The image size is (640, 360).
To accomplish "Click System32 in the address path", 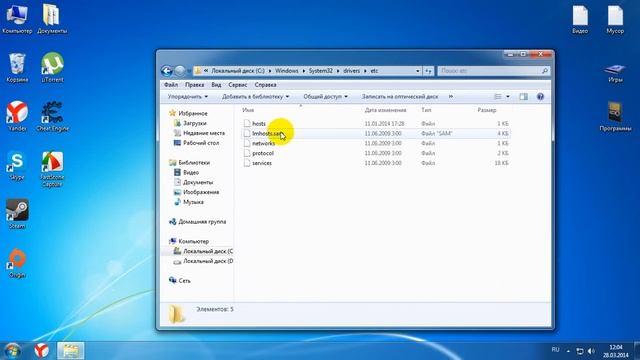I will (x=320, y=71).
